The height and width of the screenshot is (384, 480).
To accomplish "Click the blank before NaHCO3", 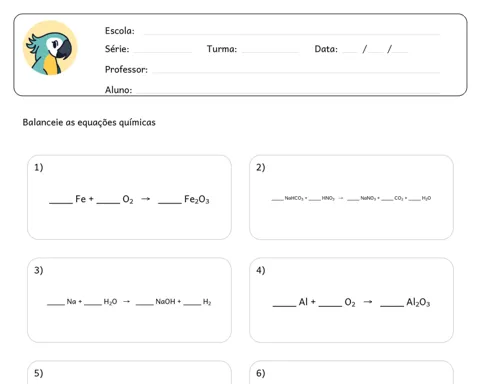I will [x=277, y=200].
